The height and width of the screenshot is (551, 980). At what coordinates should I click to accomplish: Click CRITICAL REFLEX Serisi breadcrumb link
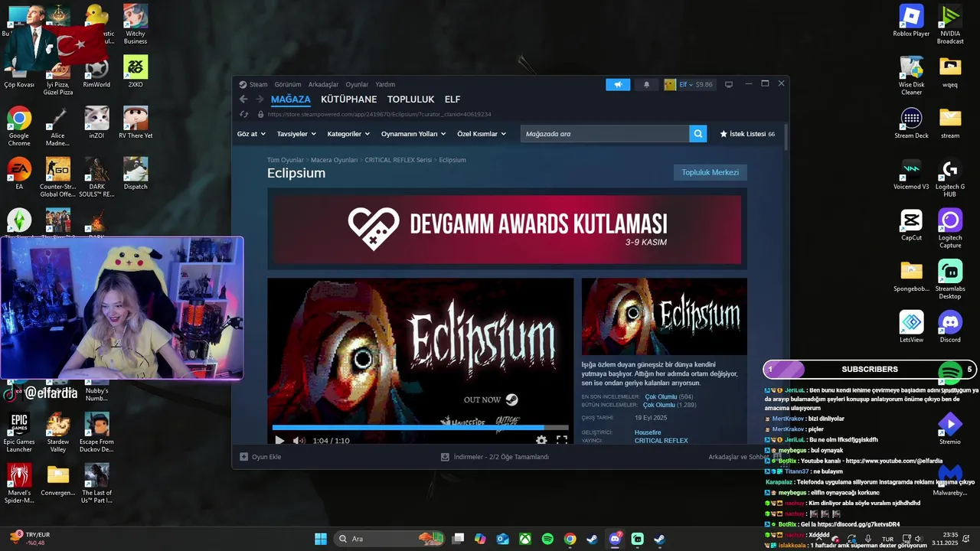tap(398, 160)
